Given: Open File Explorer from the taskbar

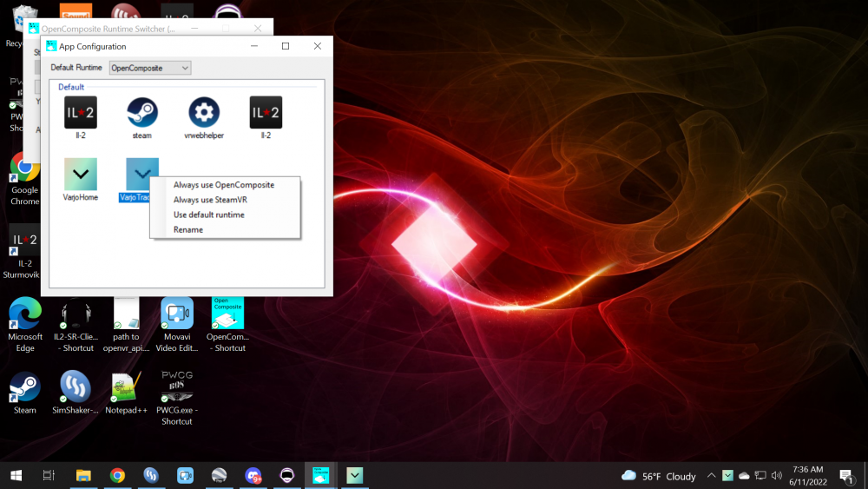Looking at the screenshot, I should point(83,475).
